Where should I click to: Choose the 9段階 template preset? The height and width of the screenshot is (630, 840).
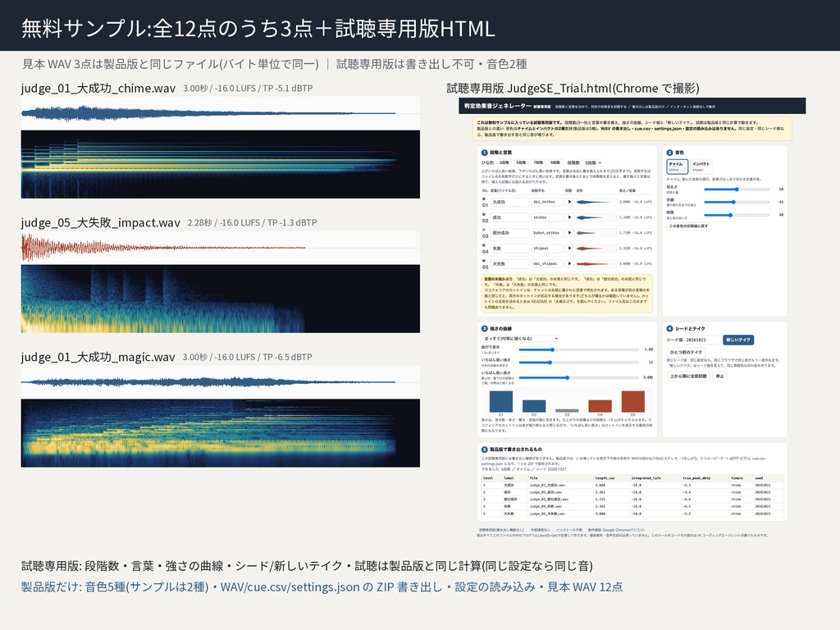(x=555, y=162)
